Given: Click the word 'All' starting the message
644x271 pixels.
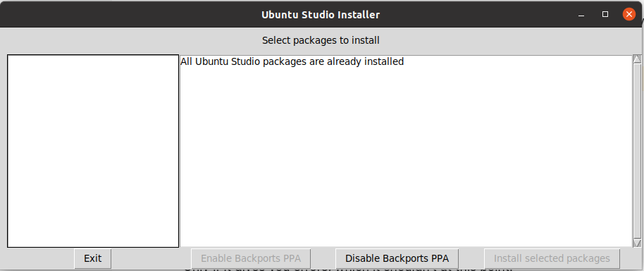Looking at the screenshot, I should [x=186, y=61].
